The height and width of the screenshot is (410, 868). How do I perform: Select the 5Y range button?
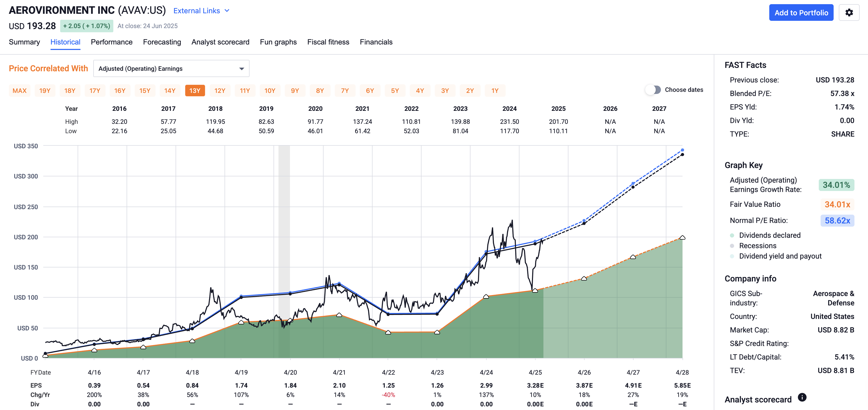[x=395, y=90]
